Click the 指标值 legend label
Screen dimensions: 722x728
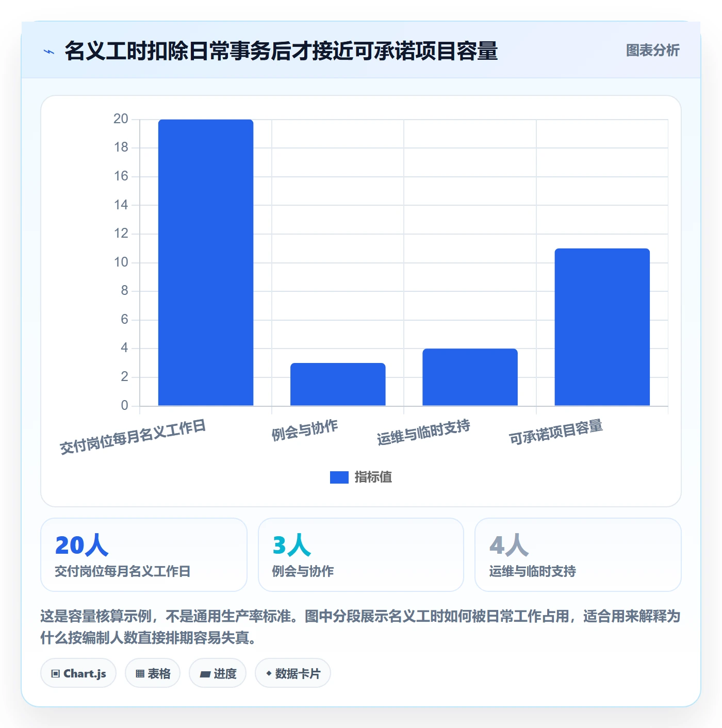373,477
